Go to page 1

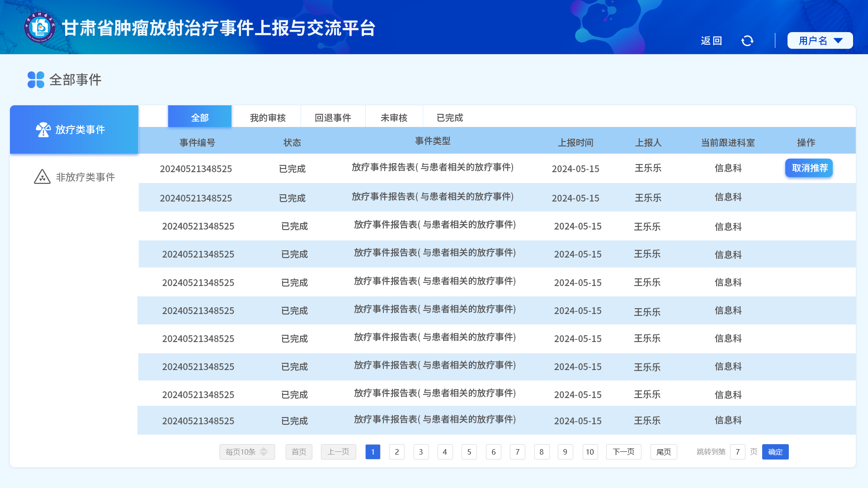(373, 452)
